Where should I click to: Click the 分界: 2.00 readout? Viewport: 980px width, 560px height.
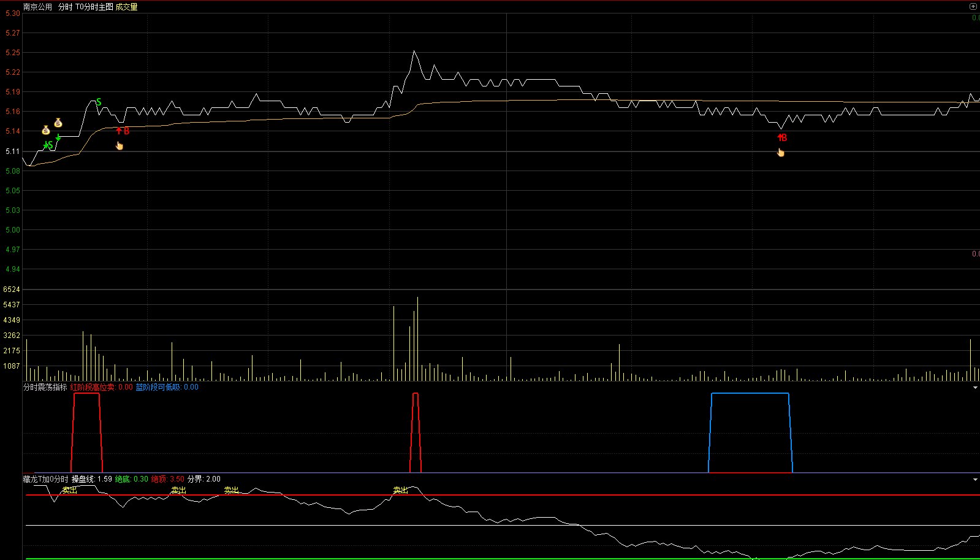pos(204,479)
